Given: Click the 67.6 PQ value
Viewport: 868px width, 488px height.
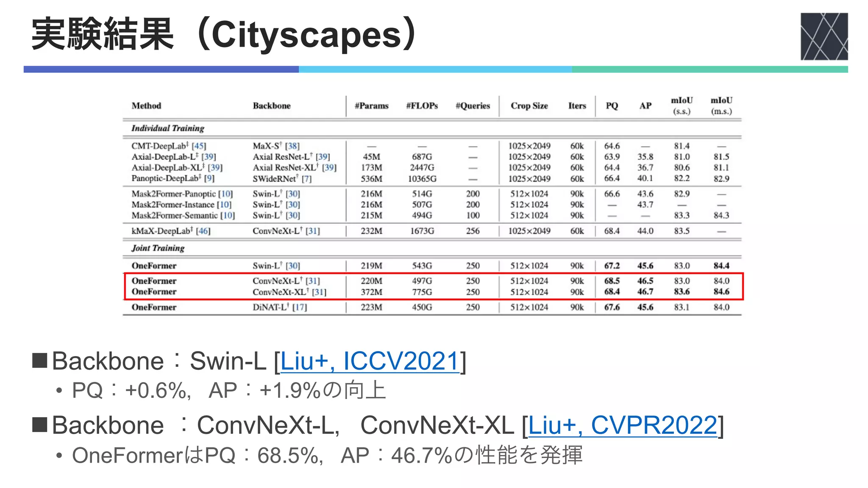Looking at the screenshot, I should 612,308.
